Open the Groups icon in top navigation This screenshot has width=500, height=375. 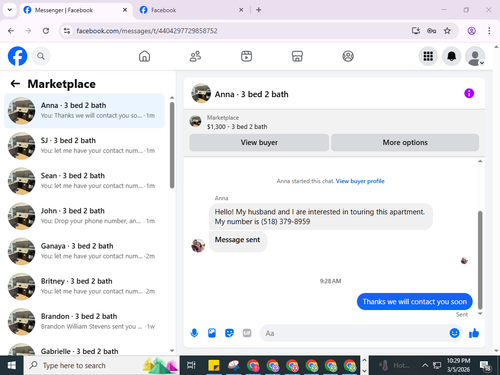[x=348, y=56]
